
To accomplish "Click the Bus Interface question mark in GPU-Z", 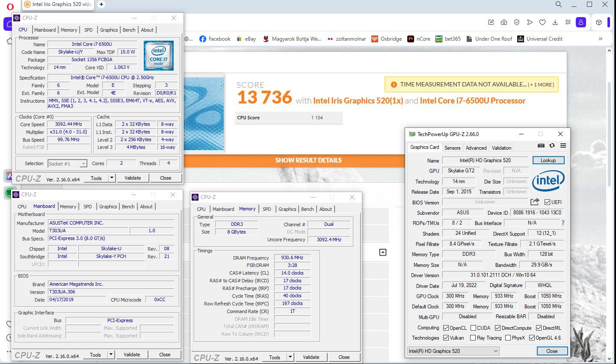I will [563, 223].
